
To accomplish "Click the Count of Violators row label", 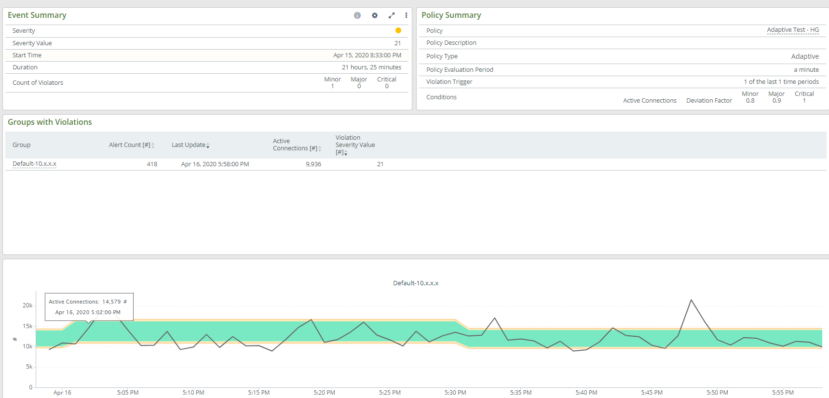I will point(38,83).
